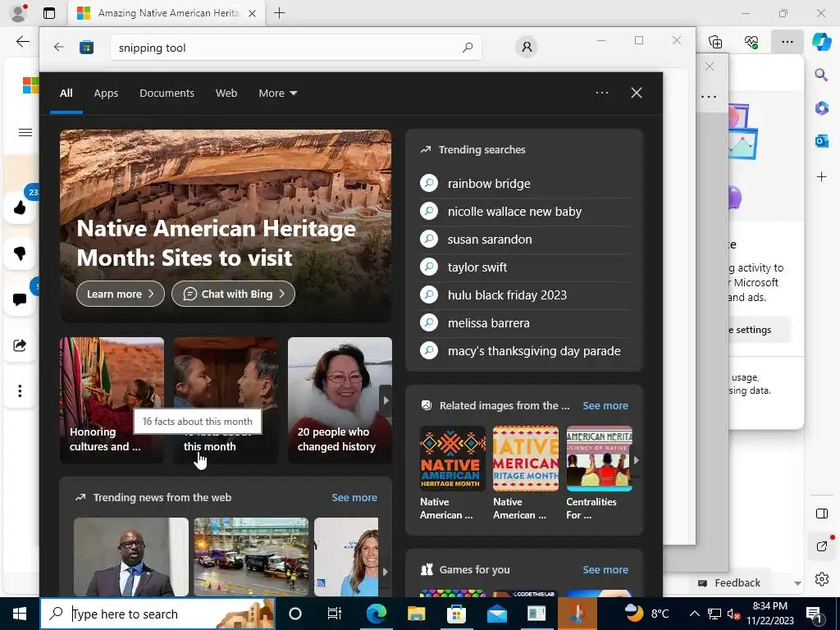
Task: Click See more for Trending news
Action: (x=354, y=497)
